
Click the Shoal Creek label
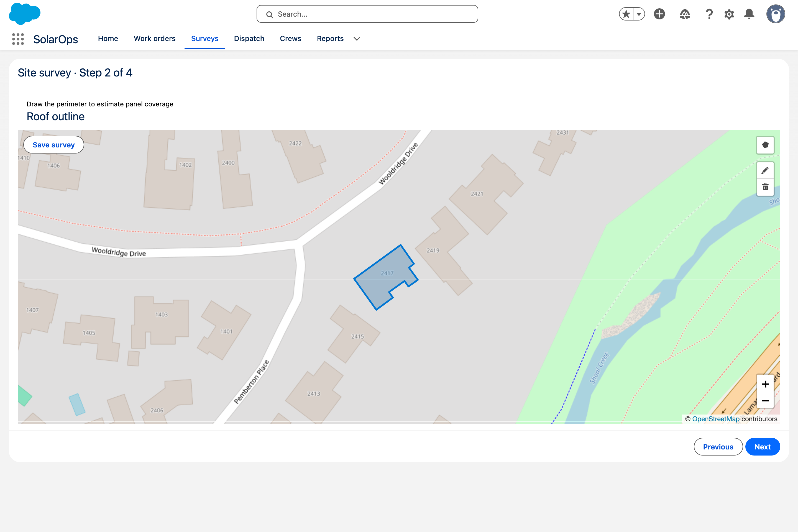600,368
